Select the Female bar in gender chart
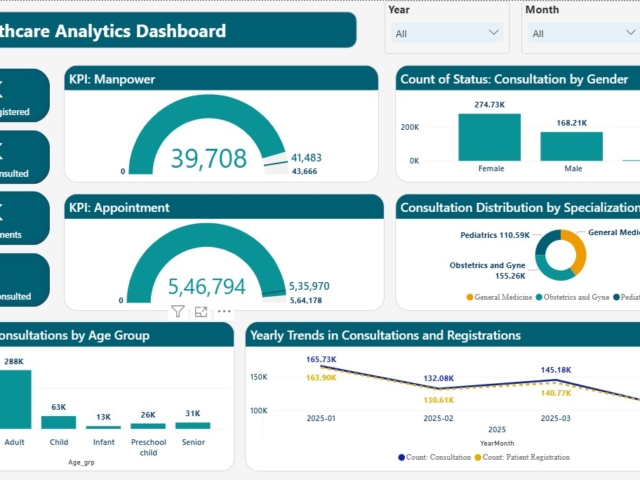The image size is (640, 480). 490,137
